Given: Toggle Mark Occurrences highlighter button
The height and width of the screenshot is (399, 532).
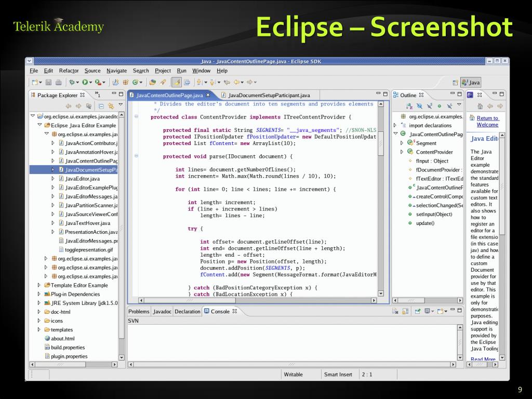Looking at the screenshot, I should click(177, 82).
